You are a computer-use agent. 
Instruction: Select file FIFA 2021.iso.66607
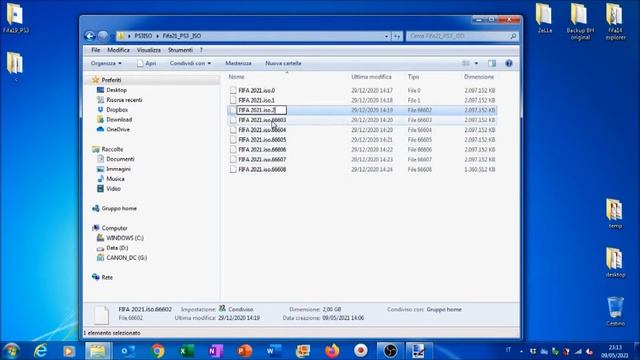tap(262, 159)
